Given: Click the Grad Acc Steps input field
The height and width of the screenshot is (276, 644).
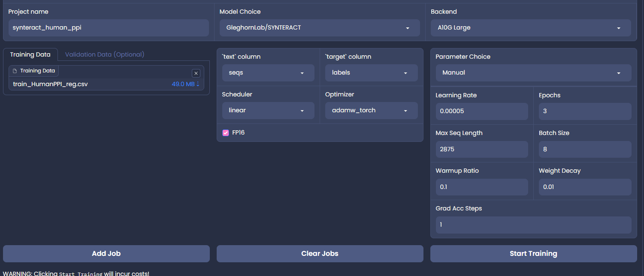Looking at the screenshot, I should click(x=533, y=225).
